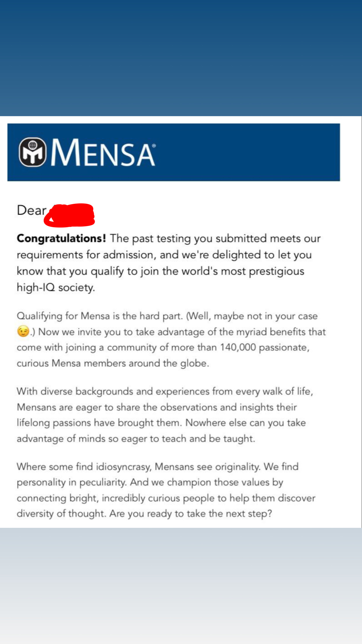This screenshot has width=362, height=644.
Task: Click empty area of the blue Mensa banner
Action: click(x=248, y=152)
